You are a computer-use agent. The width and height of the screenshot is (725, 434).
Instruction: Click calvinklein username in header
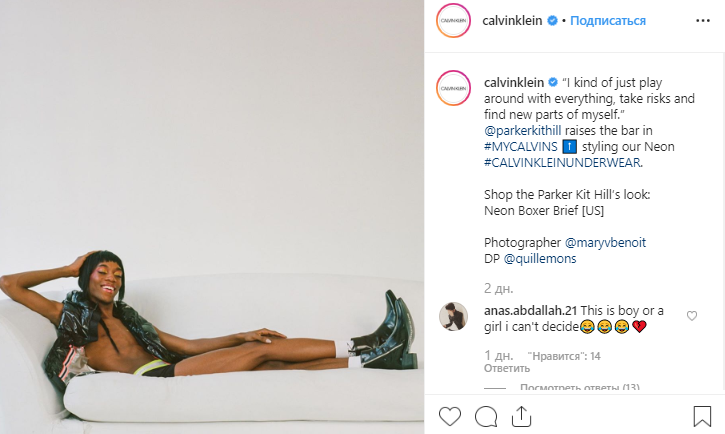512,21
